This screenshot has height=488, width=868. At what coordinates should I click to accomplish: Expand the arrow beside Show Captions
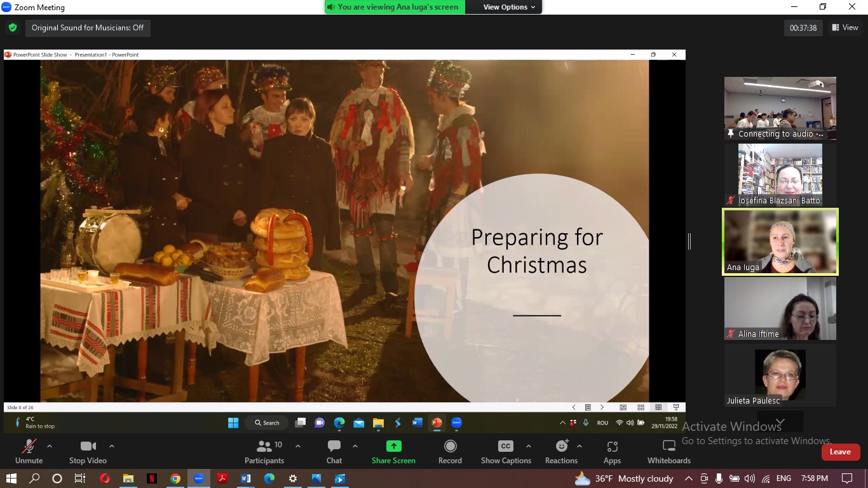pos(528,446)
